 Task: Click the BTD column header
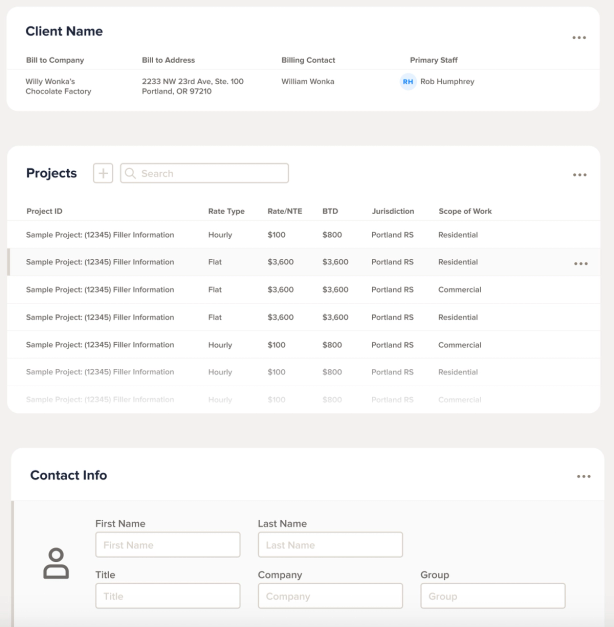pyautogui.click(x=330, y=211)
